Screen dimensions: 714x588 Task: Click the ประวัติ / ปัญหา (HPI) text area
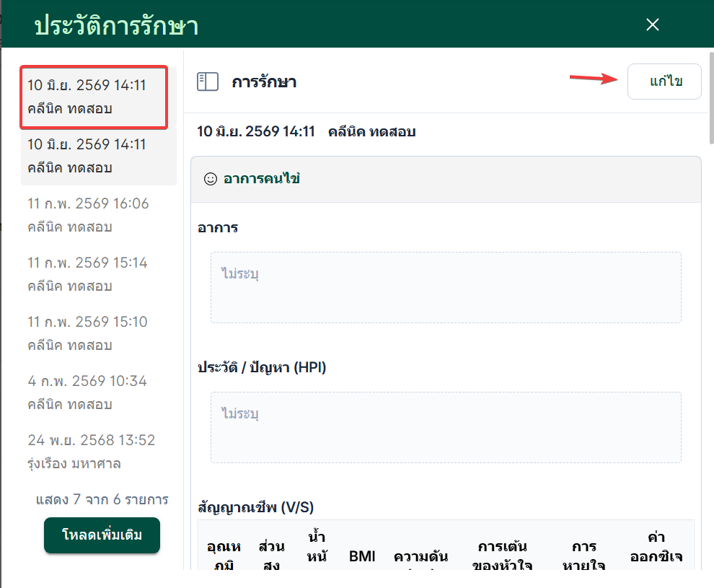446,427
